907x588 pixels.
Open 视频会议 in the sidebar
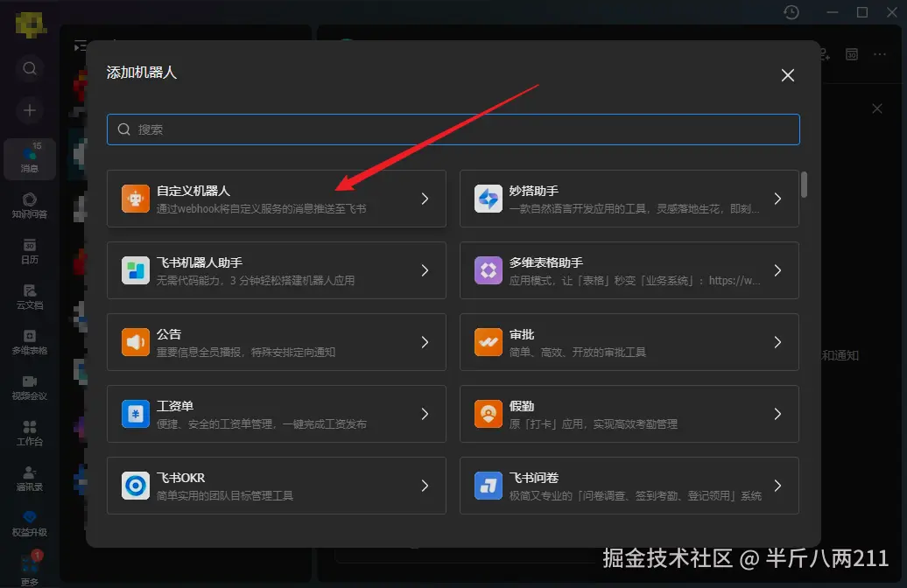point(30,388)
